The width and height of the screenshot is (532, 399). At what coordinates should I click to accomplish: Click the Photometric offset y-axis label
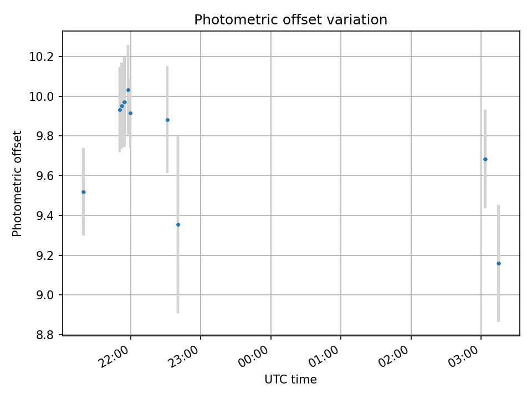click(x=17, y=183)
